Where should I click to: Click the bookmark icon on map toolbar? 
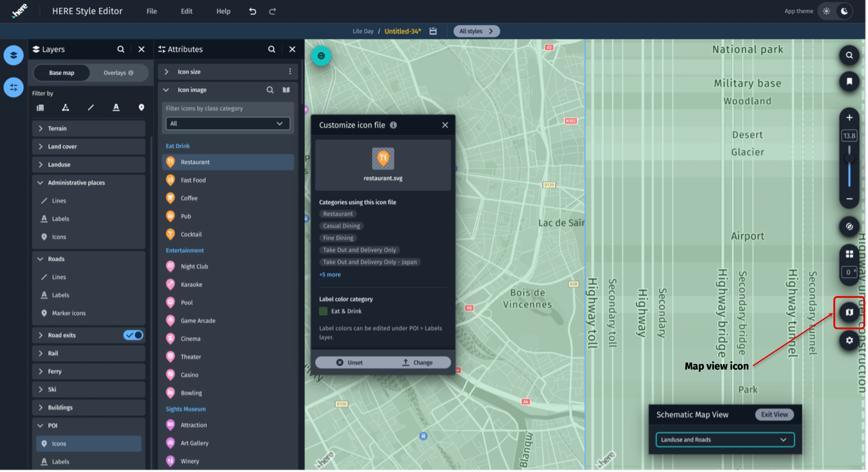tap(849, 81)
